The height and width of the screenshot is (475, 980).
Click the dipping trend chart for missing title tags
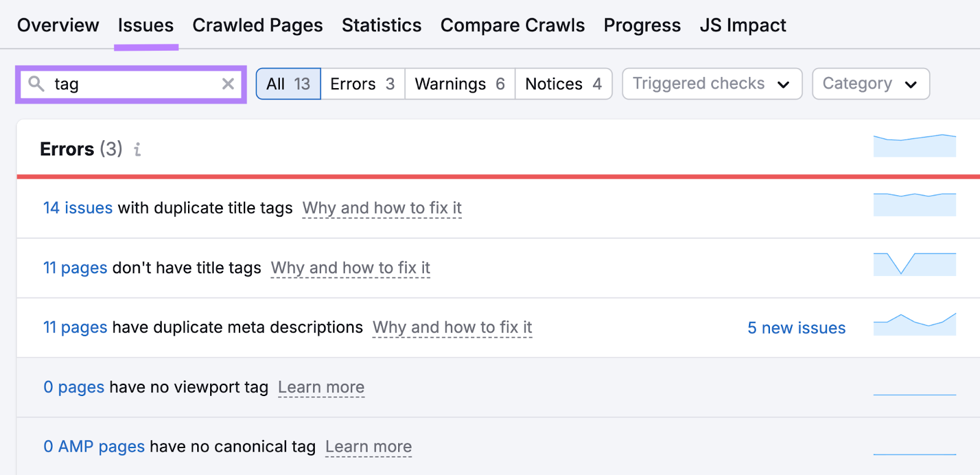click(x=914, y=264)
